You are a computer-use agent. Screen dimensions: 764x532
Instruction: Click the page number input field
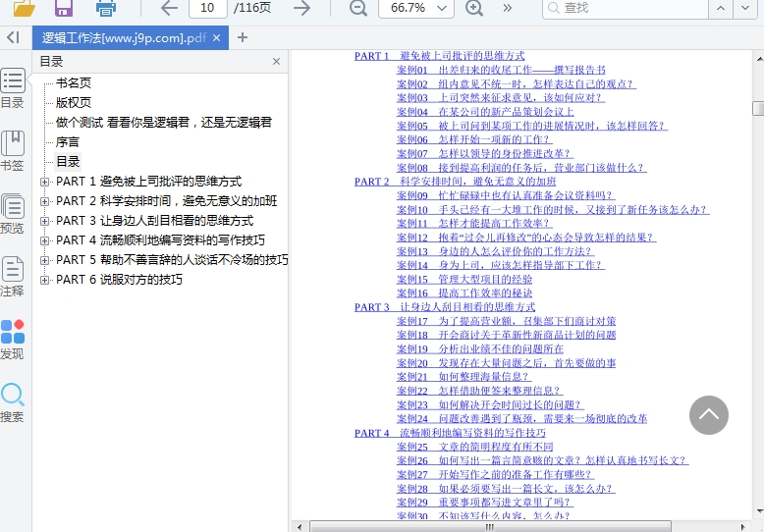click(x=207, y=8)
